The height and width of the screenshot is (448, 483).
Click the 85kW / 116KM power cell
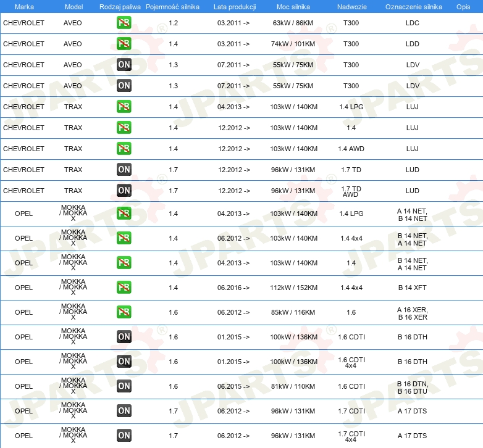(x=293, y=312)
